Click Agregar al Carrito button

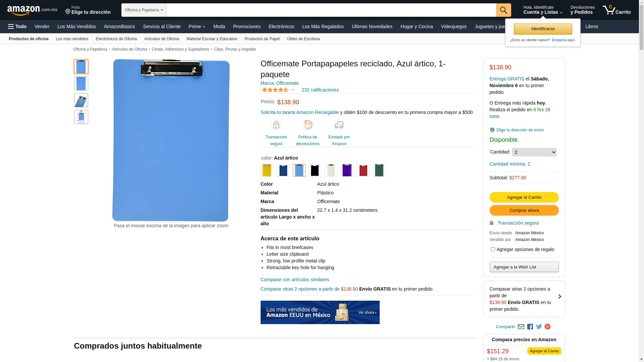point(524,197)
